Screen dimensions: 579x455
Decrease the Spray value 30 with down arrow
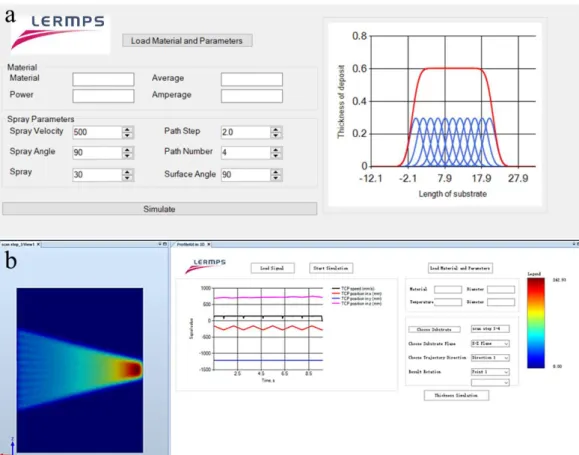point(128,178)
